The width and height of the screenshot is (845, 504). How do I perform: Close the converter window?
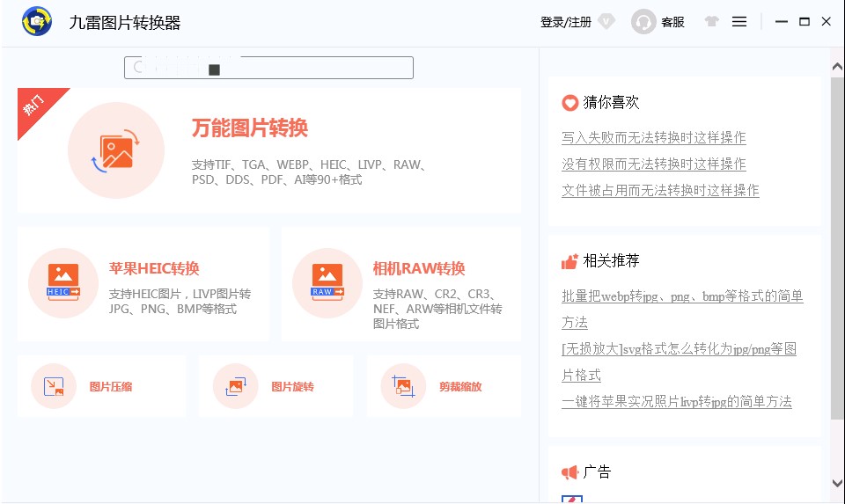click(x=827, y=21)
